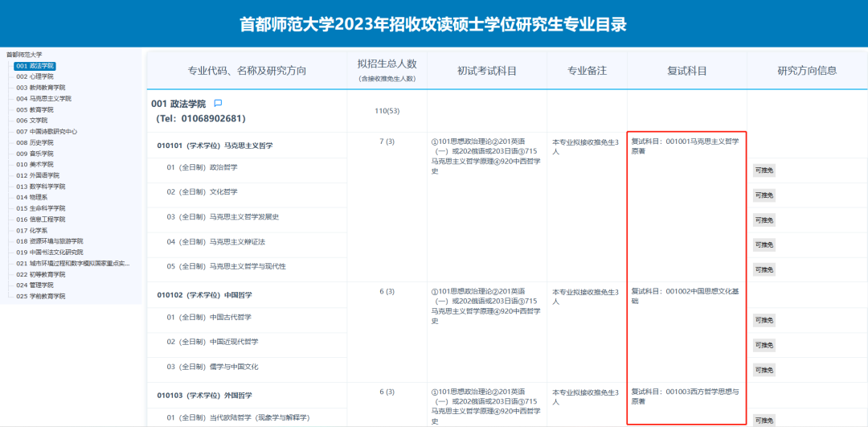Select 012 外国语学院 tree entry
This screenshot has height=427, width=868.
(38, 175)
